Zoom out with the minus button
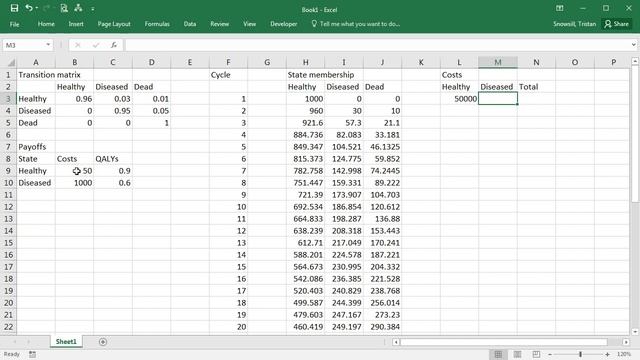The image size is (640, 360). click(550, 354)
